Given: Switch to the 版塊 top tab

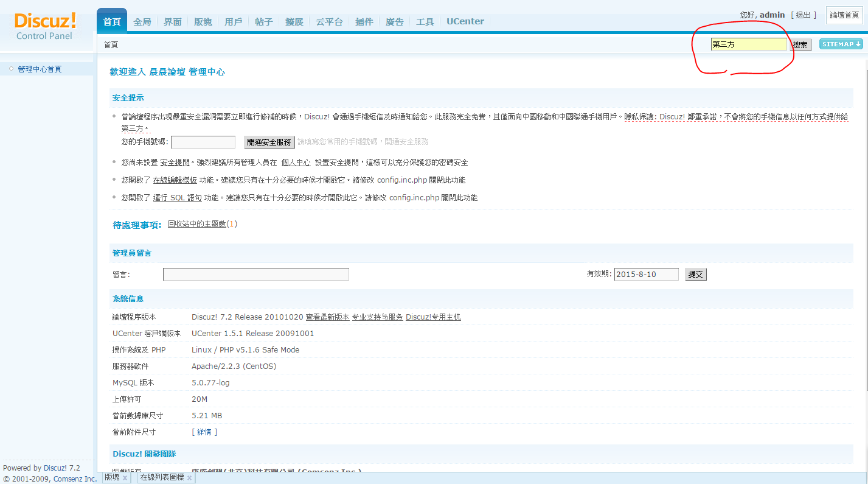Looking at the screenshot, I should pyautogui.click(x=203, y=21).
